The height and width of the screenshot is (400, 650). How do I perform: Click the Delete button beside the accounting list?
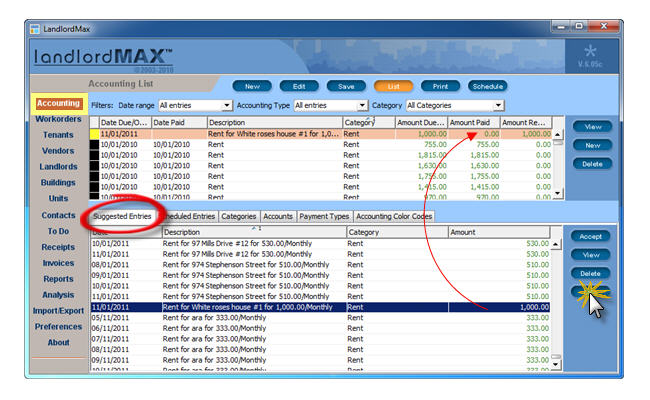[593, 164]
